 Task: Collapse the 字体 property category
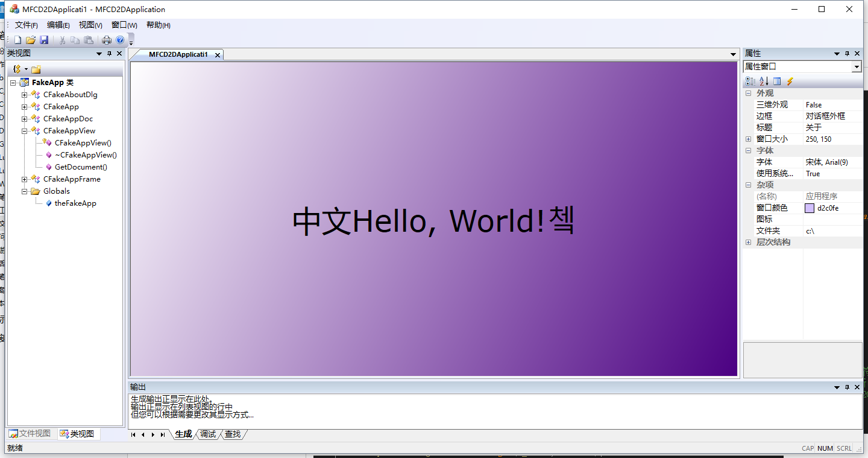pos(748,151)
